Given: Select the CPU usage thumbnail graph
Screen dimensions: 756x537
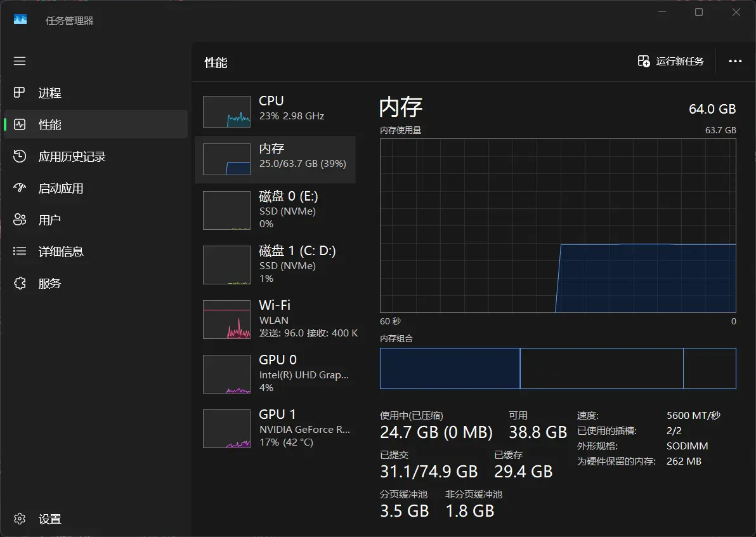Looking at the screenshot, I should click(x=226, y=112).
